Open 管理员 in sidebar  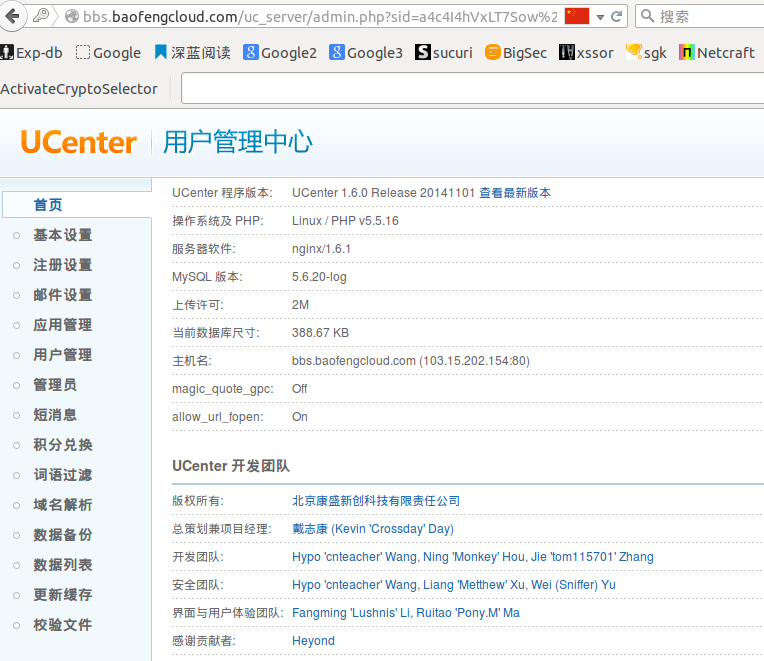point(55,385)
